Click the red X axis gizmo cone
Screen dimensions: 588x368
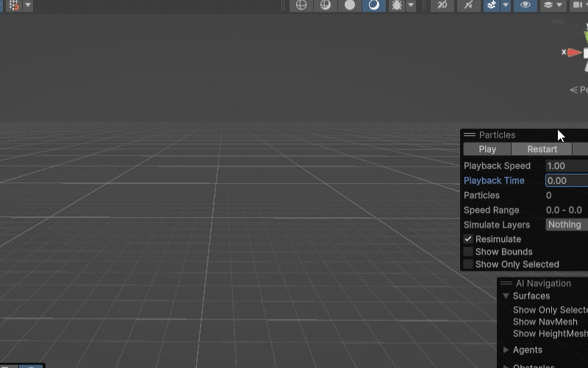(x=574, y=52)
